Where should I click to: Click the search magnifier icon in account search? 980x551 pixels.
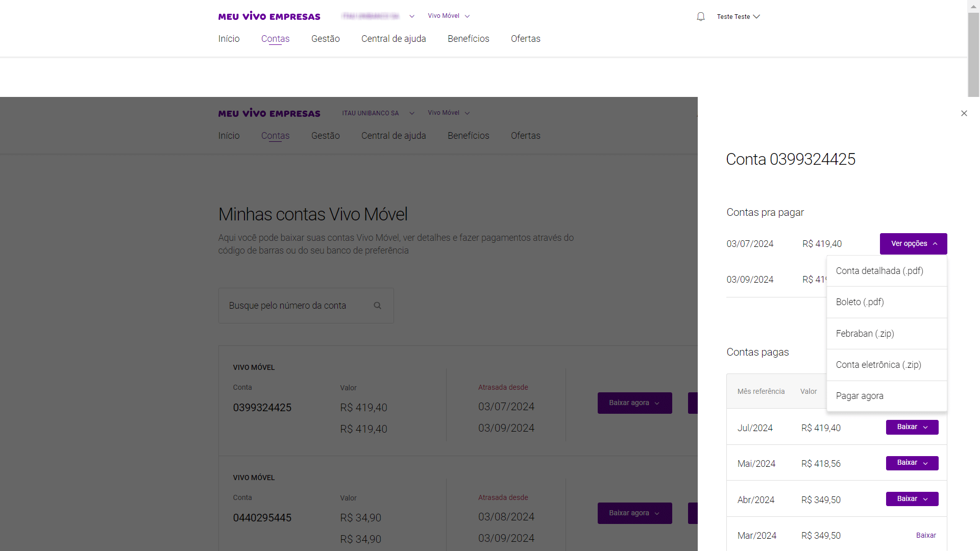(378, 306)
